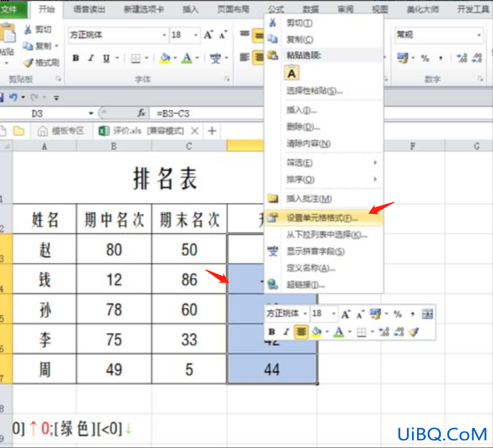Add a new document tab with plus

click(x=212, y=131)
